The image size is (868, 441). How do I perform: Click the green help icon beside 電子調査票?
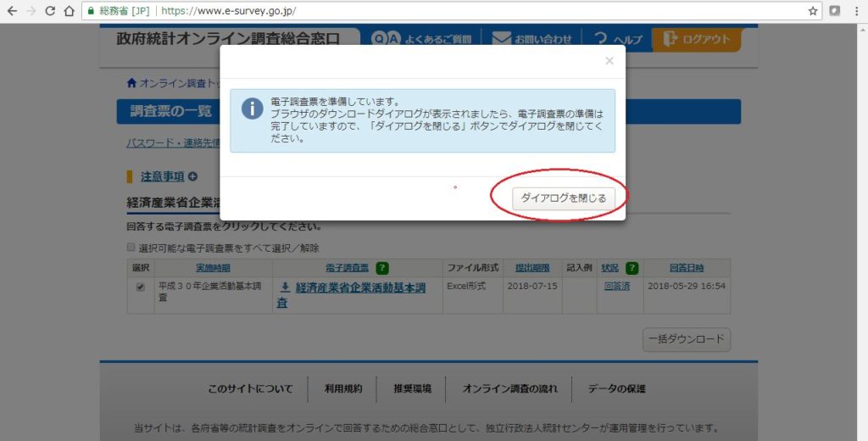point(382,268)
